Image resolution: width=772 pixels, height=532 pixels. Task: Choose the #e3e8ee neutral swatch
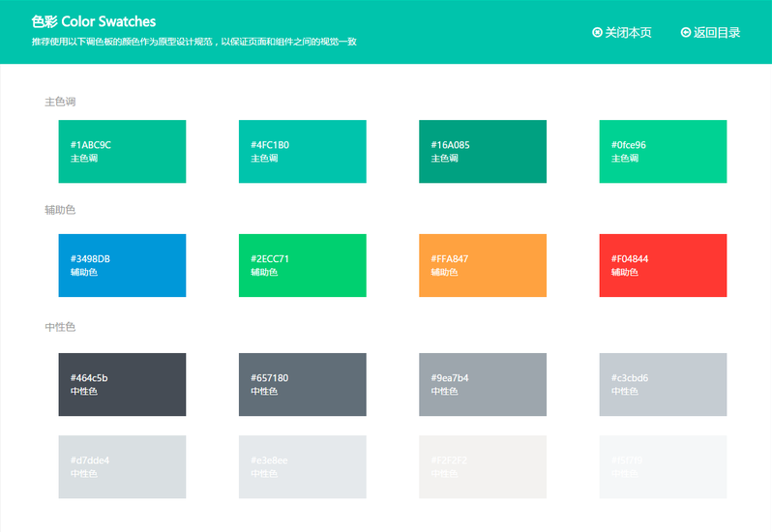(x=302, y=467)
